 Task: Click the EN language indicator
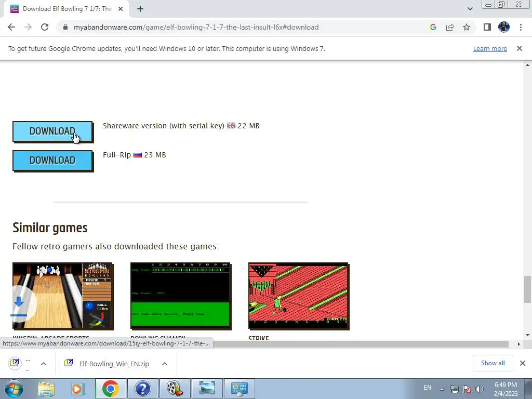click(x=427, y=388)
